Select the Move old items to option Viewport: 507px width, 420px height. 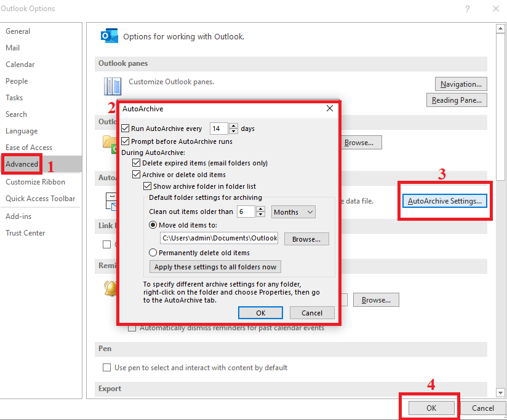(x=153, y=225)
